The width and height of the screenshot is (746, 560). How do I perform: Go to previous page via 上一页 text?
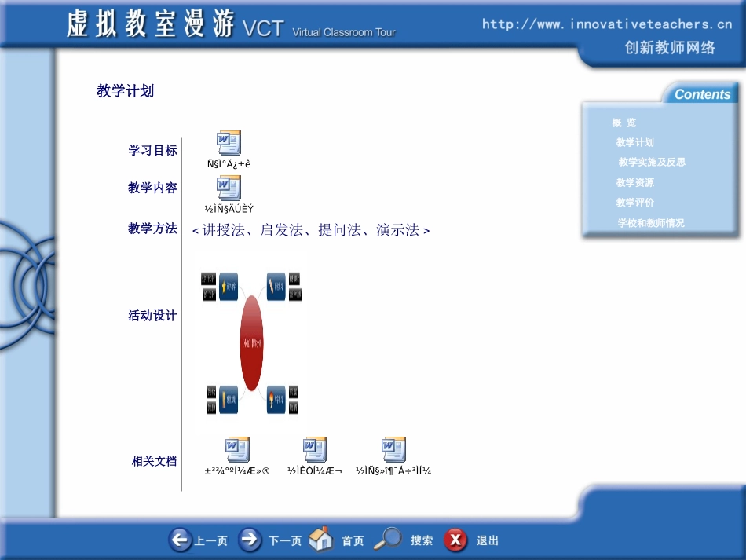click(x=210, y=540)
